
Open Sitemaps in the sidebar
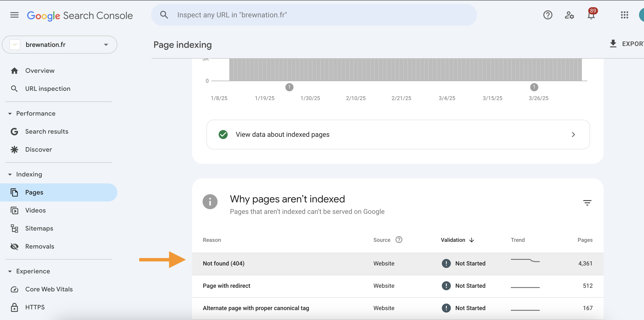[x=39, y=228]
